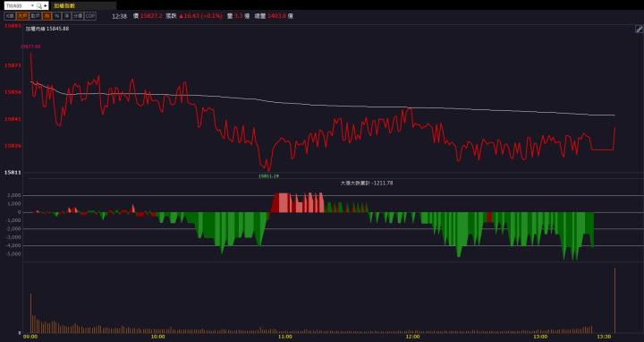Open the TWA00 symbol dropdown arrow
The width and height of the screenshot is (644, 342).
(32, 5)
